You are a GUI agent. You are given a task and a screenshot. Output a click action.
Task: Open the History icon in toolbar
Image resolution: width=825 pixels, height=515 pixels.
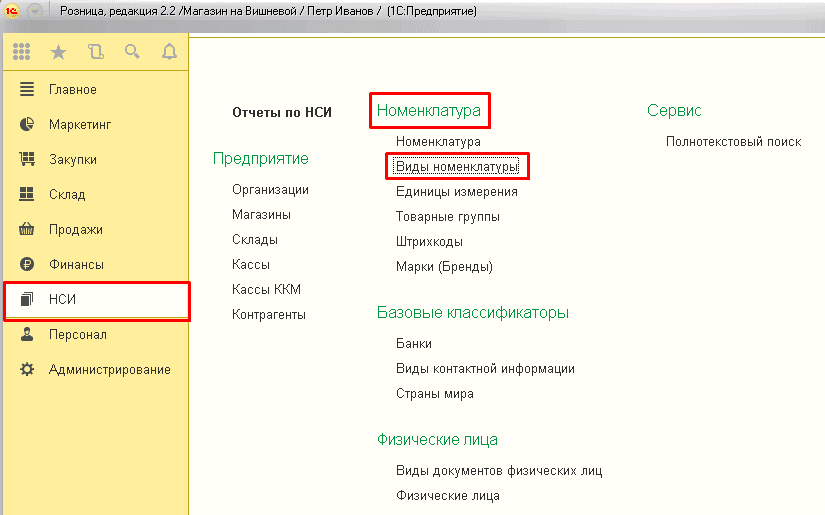(x=95, y=52)
